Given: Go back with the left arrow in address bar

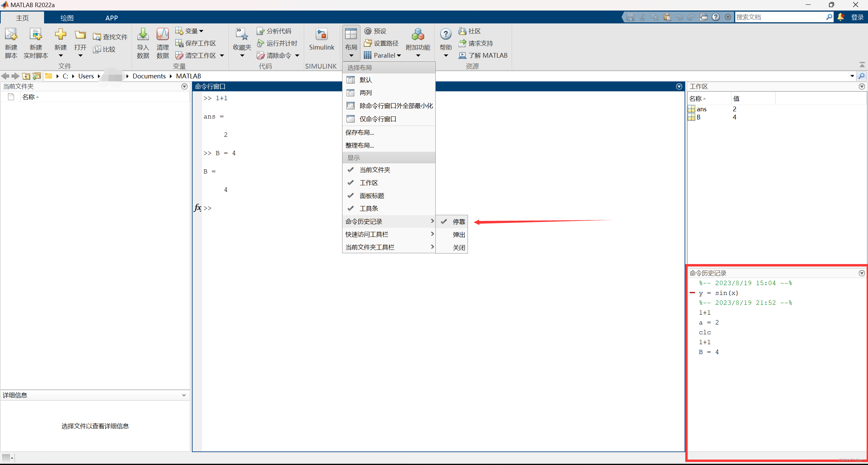Looking at the screenshot, I should 5,76.
